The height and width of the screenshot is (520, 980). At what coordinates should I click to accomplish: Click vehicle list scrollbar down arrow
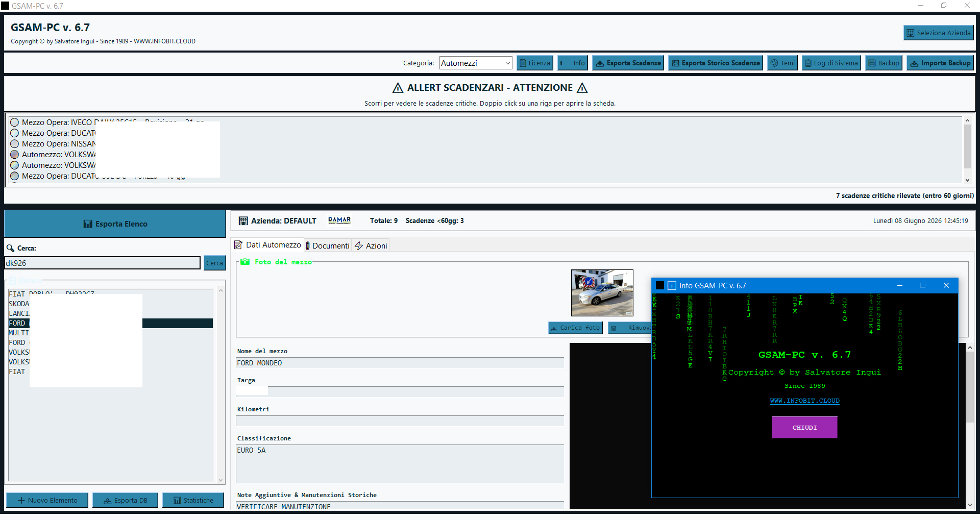point(220,480)
